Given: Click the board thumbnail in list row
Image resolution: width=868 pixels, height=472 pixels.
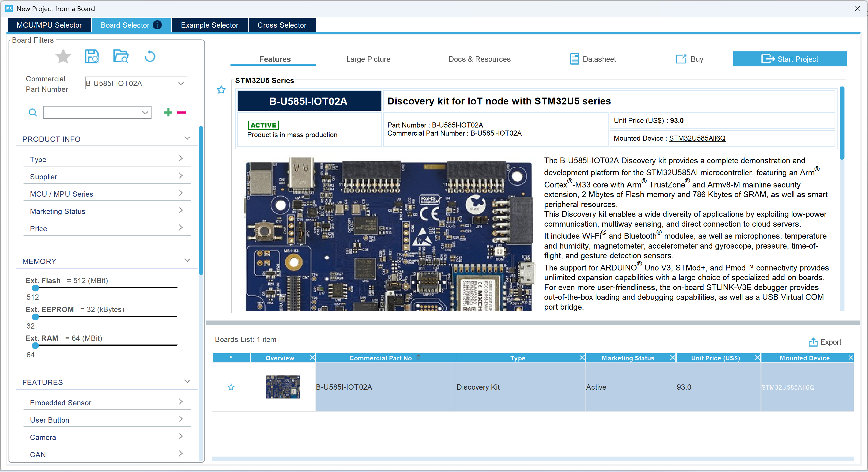Looking at the screenshot, I should tap(283, 387).
